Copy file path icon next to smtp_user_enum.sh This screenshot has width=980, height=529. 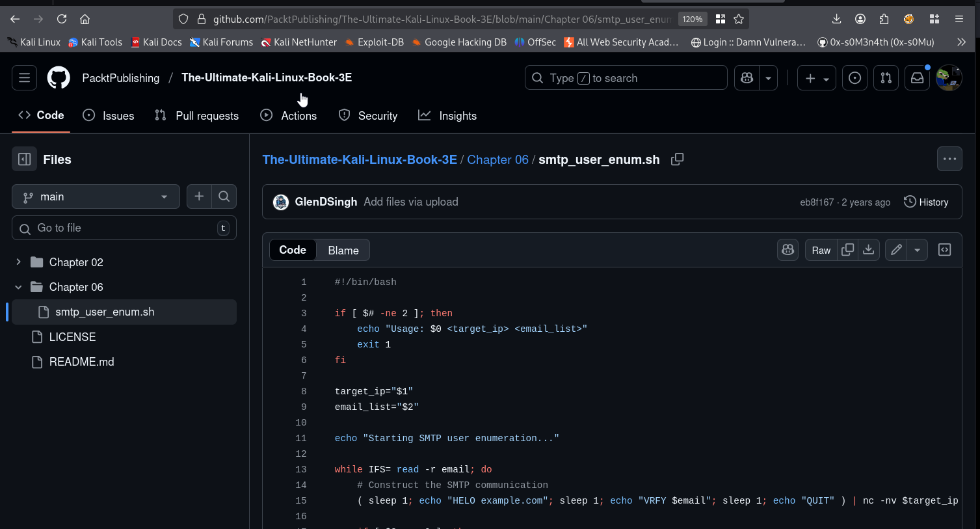tap(677, 159)
